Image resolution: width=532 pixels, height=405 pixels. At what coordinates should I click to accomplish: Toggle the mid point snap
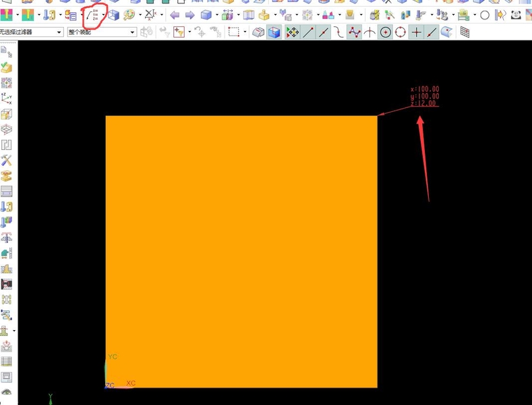pos(324,32)
